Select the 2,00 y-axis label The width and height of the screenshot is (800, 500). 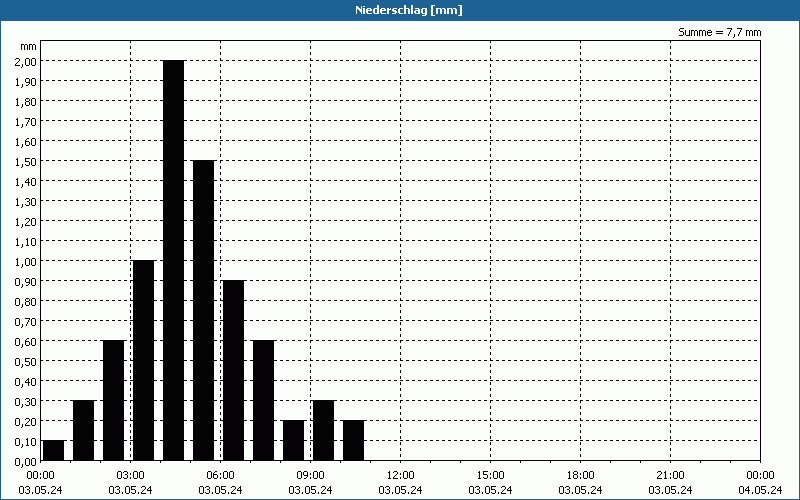tap(27, 61)
